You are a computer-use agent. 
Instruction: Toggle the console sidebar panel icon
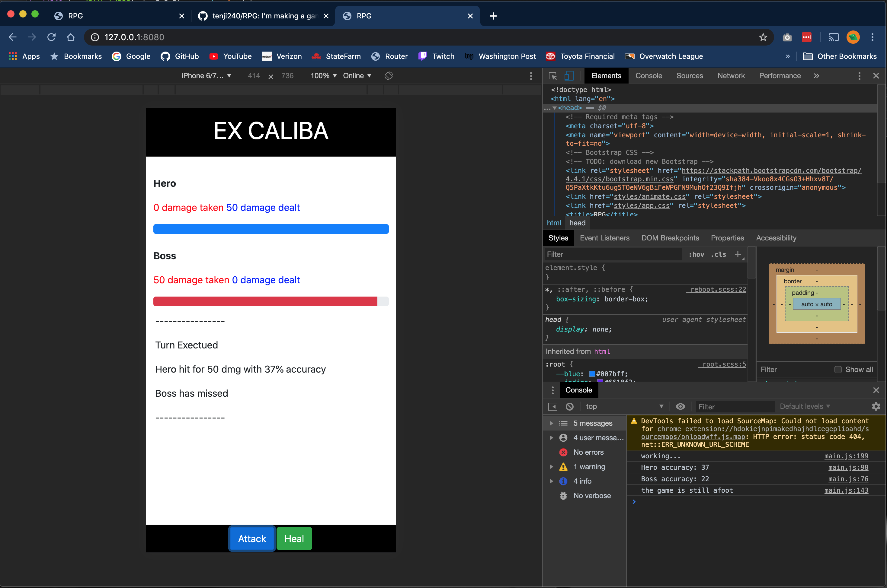[553, 406]
